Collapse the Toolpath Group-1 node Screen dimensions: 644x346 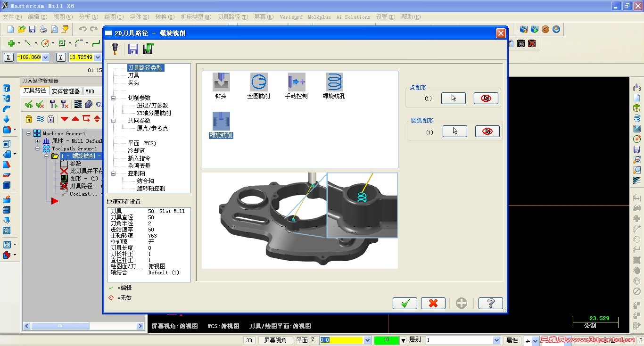[x=38, y=148]
